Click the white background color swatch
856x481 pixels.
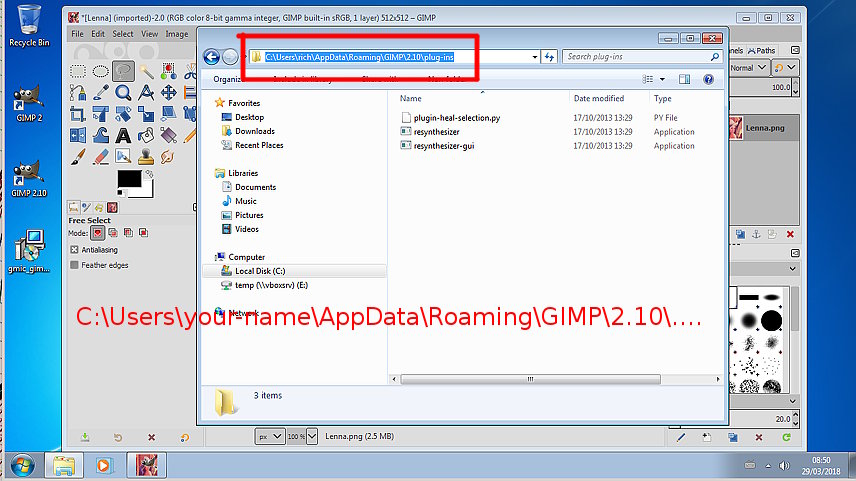[145, 191]
